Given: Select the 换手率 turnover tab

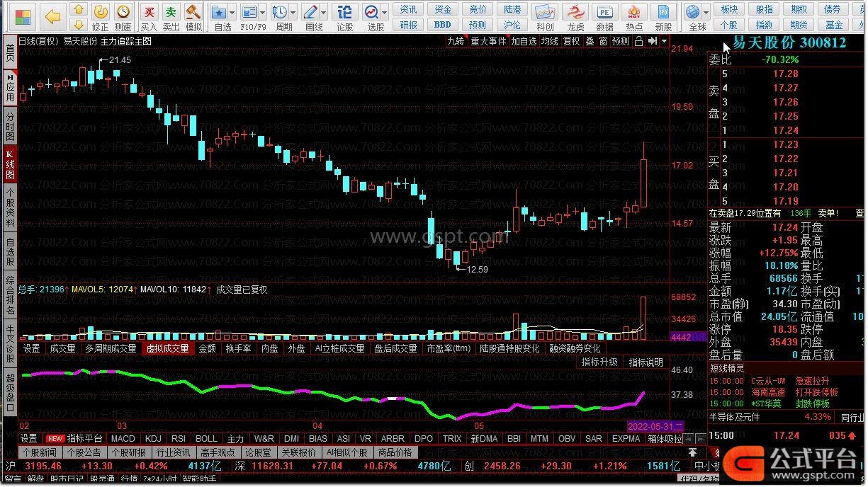Looking at the screenshot, I should pos(239,348).
